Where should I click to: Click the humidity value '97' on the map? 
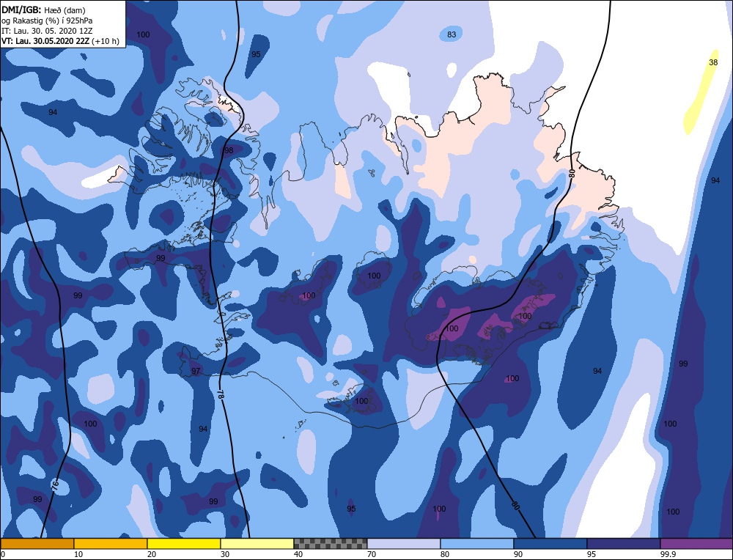196,371
